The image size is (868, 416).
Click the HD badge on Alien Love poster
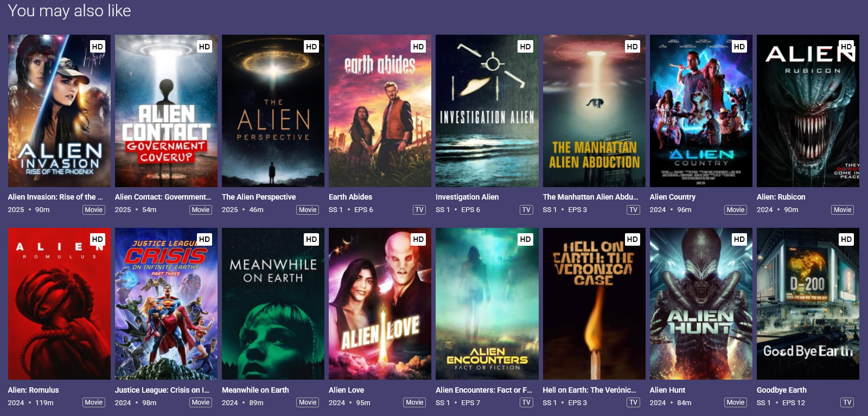418,239
